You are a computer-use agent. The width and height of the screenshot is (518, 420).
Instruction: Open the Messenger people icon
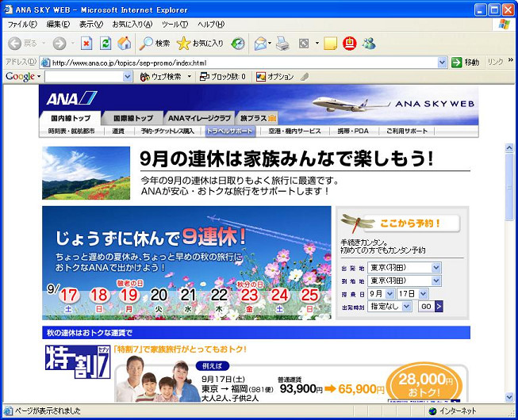[x=369, y=44]
